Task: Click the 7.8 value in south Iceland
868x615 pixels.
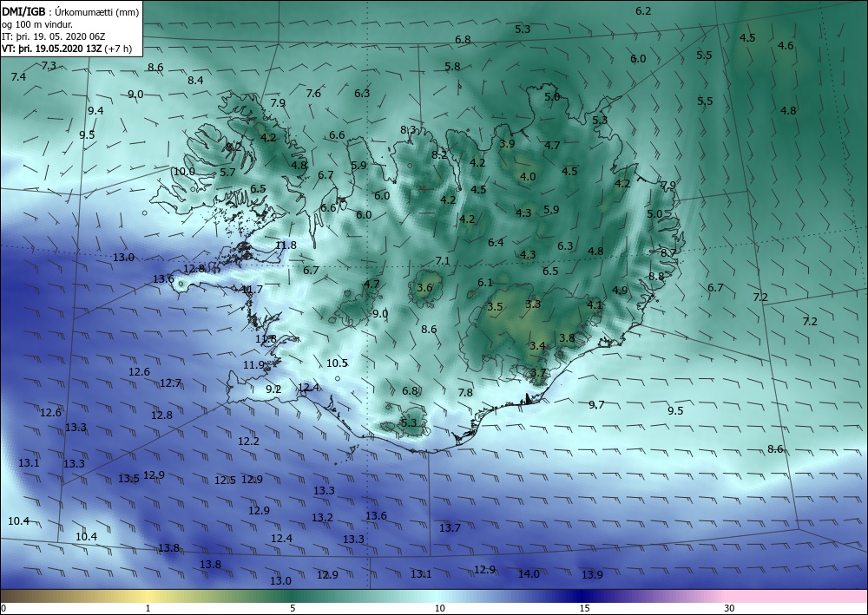Action: point(465,392)
